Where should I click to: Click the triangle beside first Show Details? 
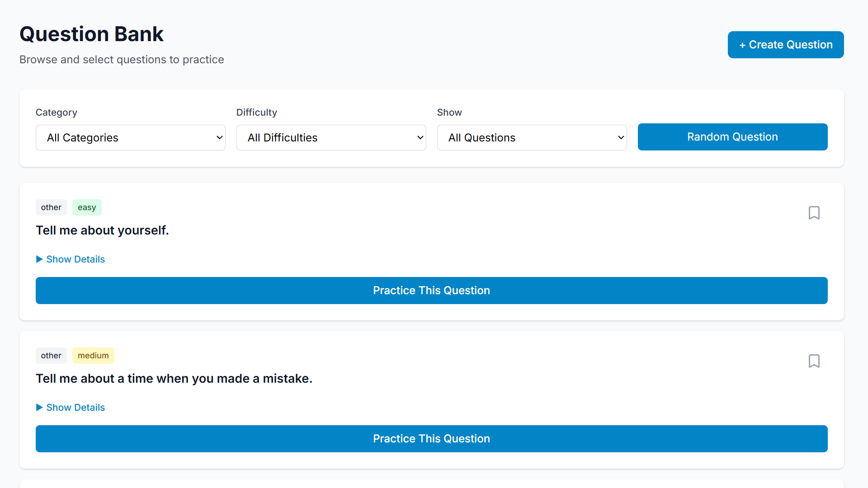[x=39, y=259]
